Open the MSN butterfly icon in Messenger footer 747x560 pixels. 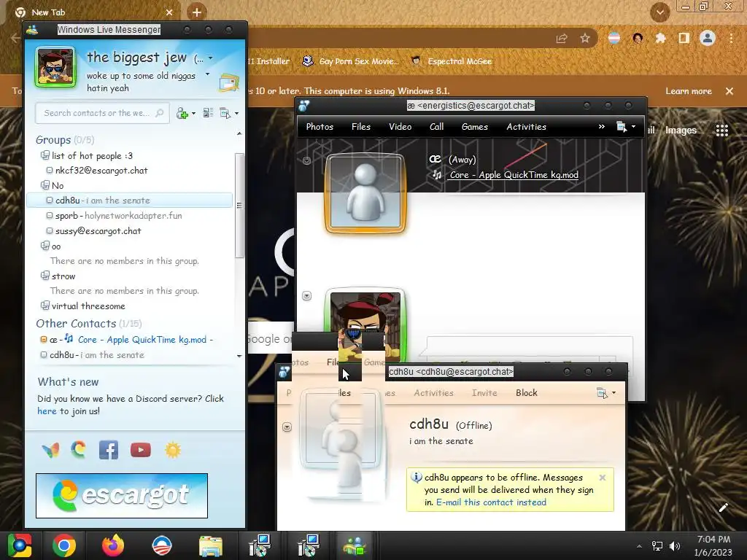pyautogui.click(x=51, y=449)
